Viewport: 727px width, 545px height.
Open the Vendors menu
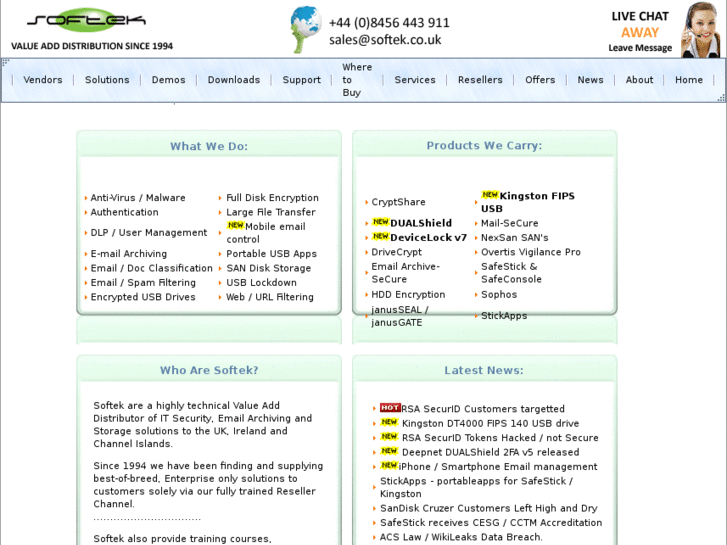tap(43, 80)
